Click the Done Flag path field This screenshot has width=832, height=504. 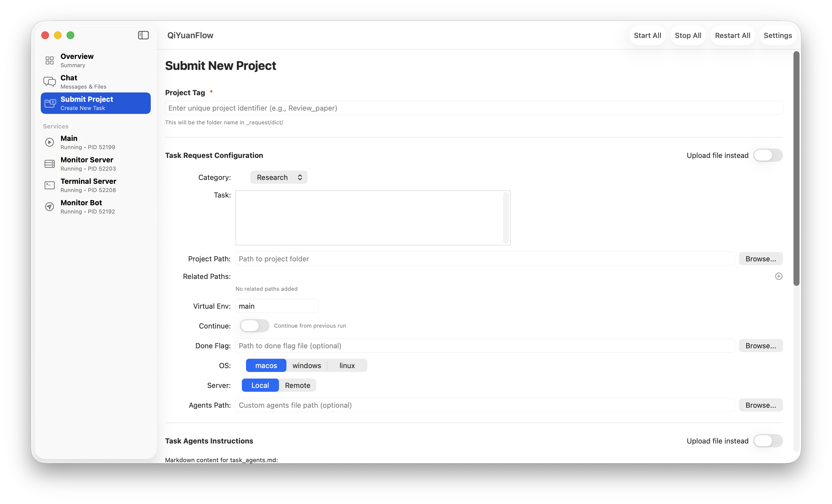click(x=485, y=346)
